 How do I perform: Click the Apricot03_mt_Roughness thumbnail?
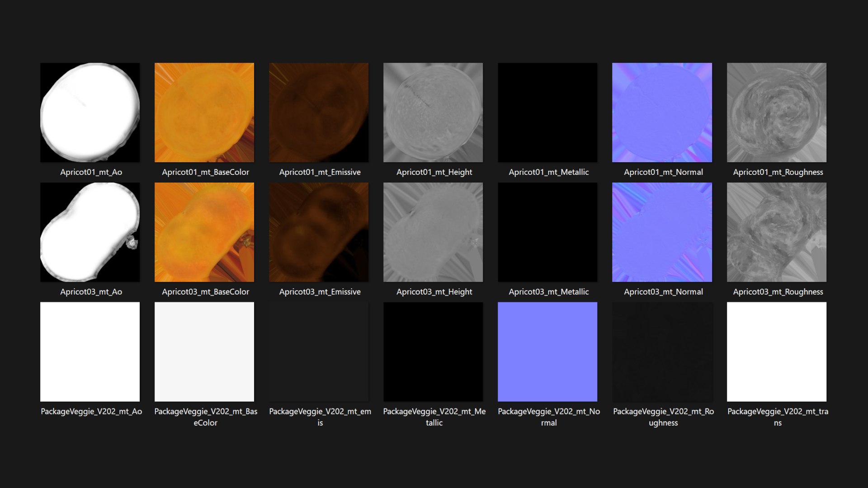777,232
